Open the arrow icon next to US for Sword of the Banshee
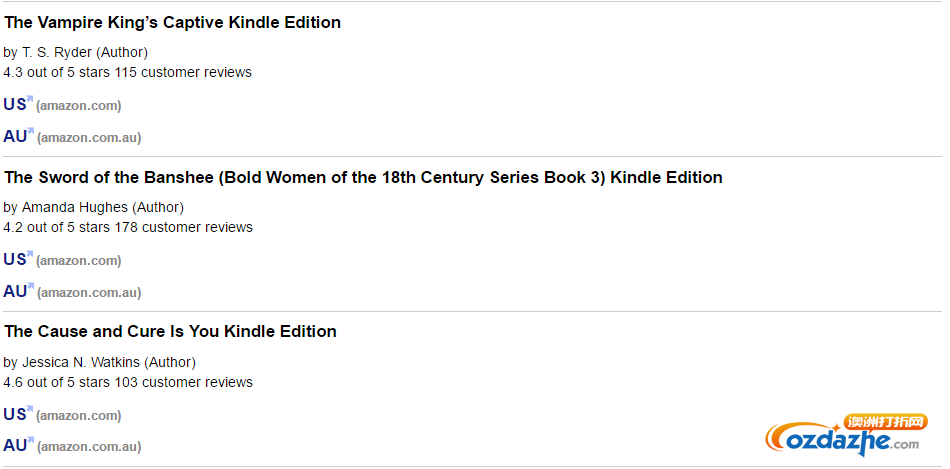The width and height of the screenshot is (950, 469). (x=30, y=254)
